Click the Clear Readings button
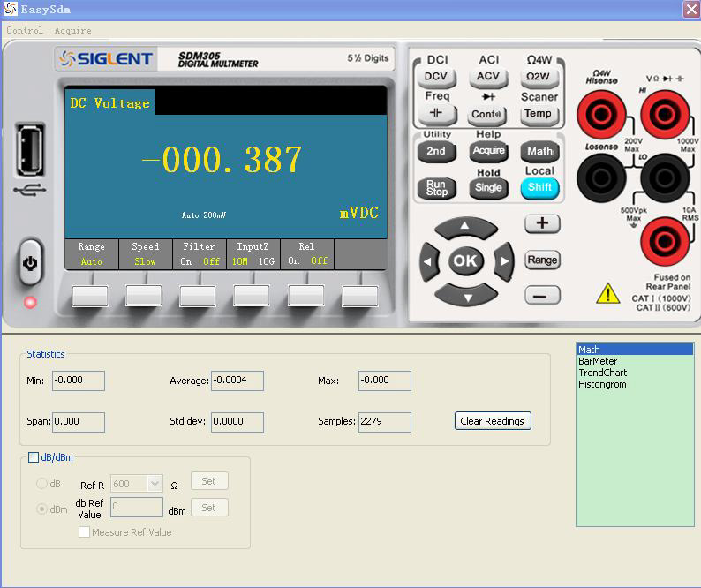 pyautogui.click(x=493, y=421)
